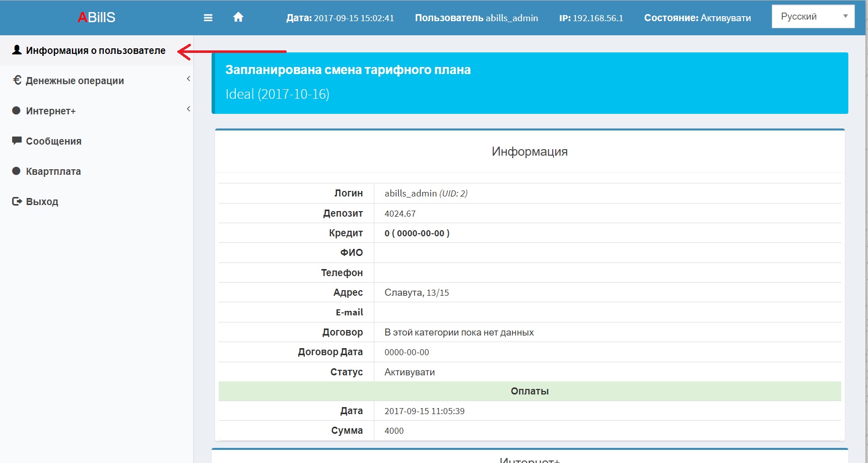Click the user silhouette icon in sidebar

(x=17, y=50)
